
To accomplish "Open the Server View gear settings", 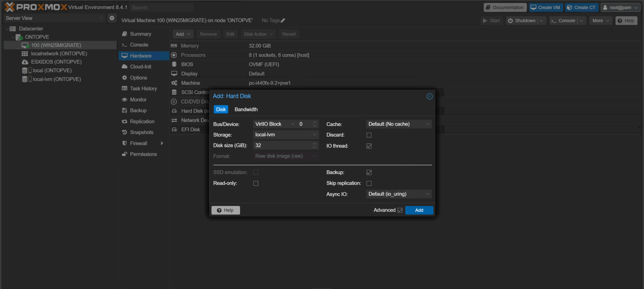I will pyautogui.click(x=112, y=18).
